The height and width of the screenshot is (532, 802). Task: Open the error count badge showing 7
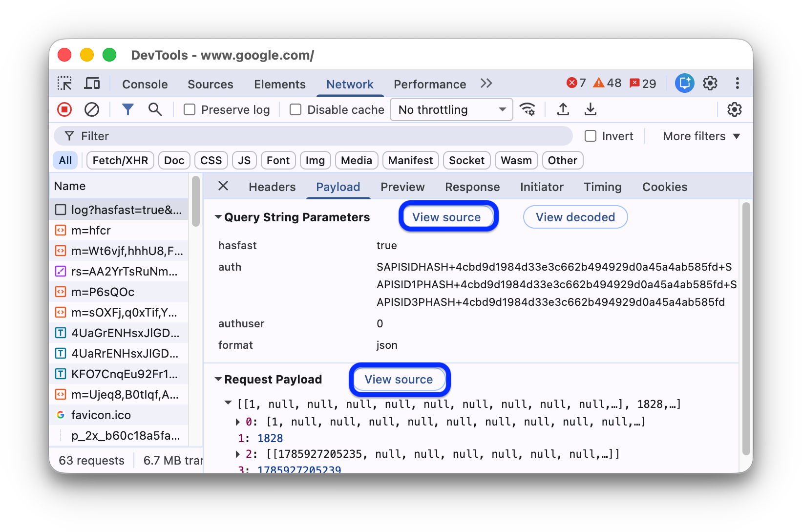tap(576, 83)
